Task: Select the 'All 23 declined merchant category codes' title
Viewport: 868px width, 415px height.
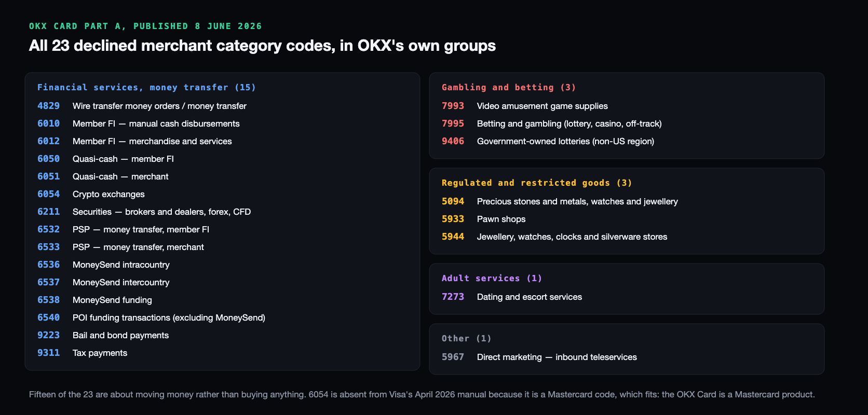Action: (262, 46)
